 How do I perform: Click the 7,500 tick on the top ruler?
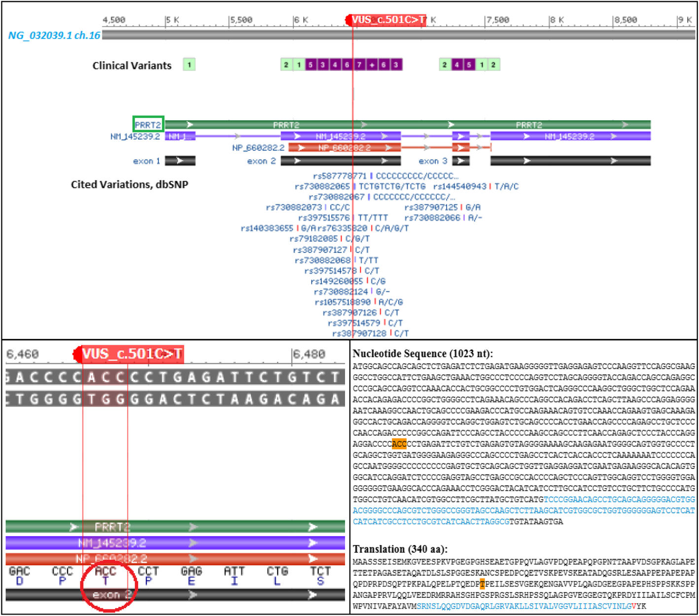[497, 20]
